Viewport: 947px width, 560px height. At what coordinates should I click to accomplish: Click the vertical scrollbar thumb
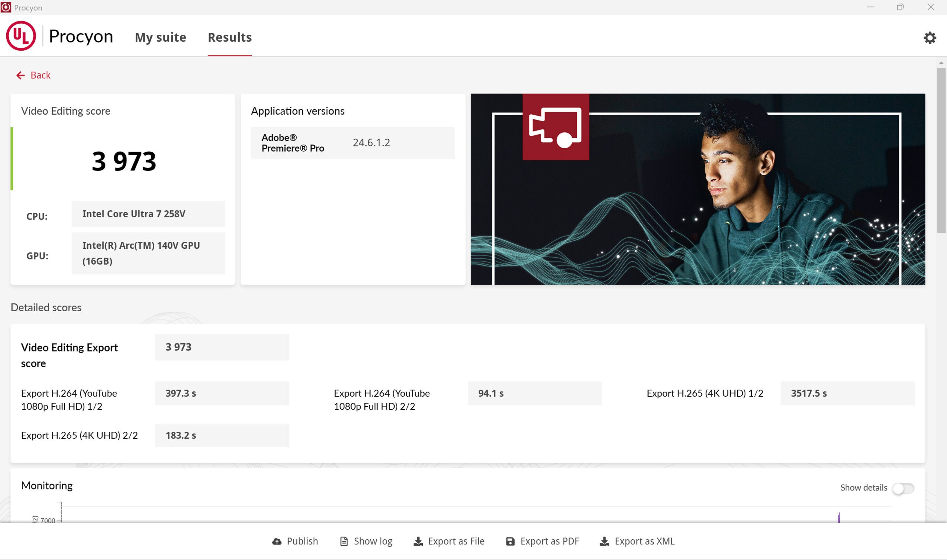941,150
